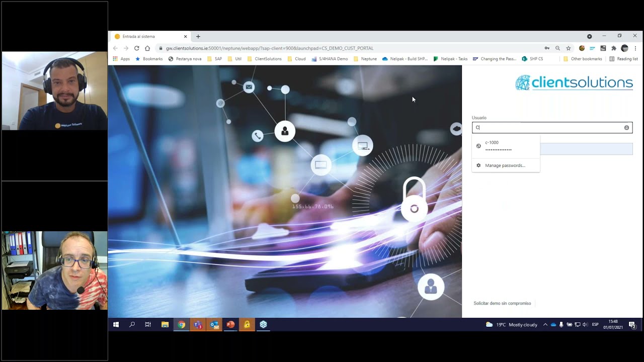Click the password field below Usuario

click(586, 149)
